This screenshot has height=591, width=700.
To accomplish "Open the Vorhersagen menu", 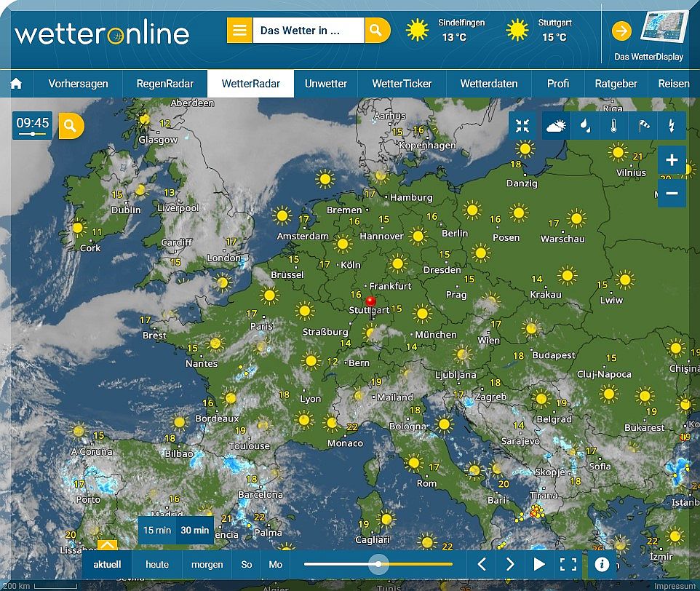I will click(x=78, y=84).
